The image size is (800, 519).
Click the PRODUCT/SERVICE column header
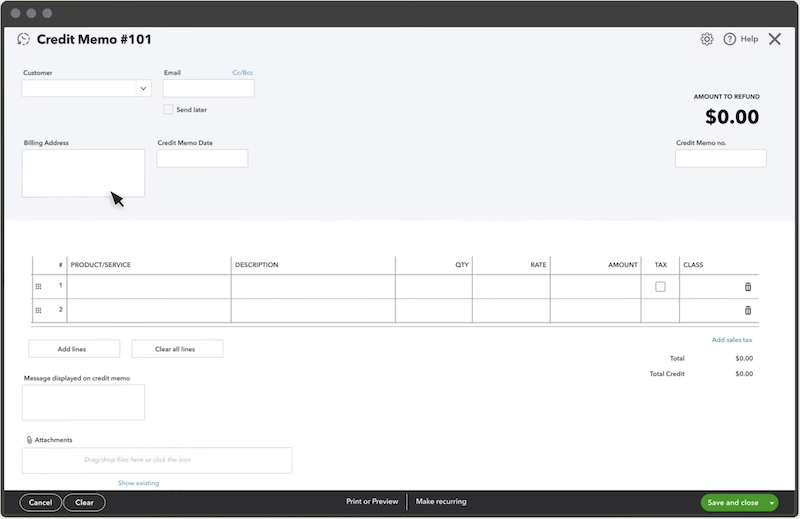pos(101,265)
